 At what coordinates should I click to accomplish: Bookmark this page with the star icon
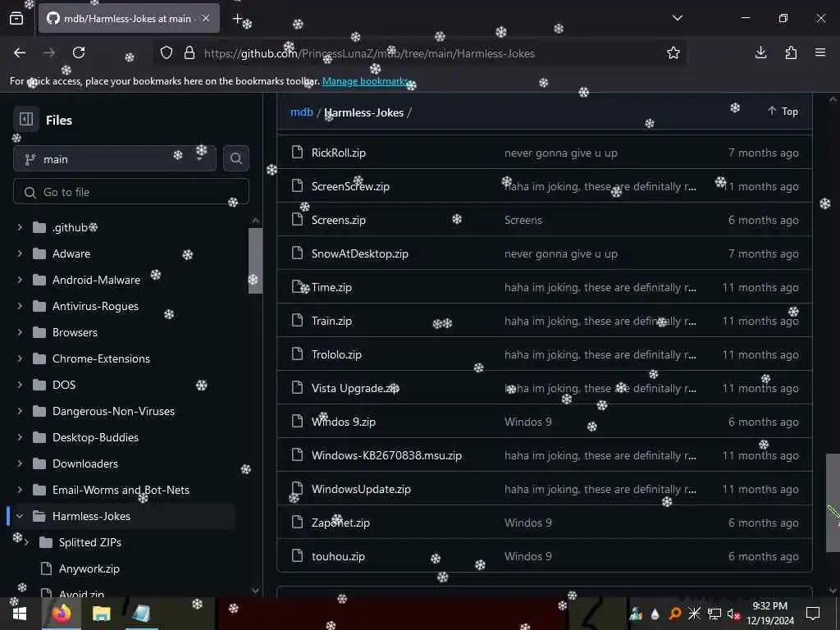673,52
